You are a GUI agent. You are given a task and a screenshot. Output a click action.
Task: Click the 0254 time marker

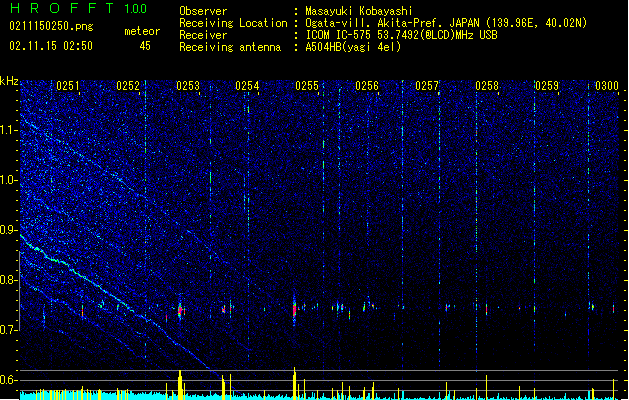(x=247, y=86)
